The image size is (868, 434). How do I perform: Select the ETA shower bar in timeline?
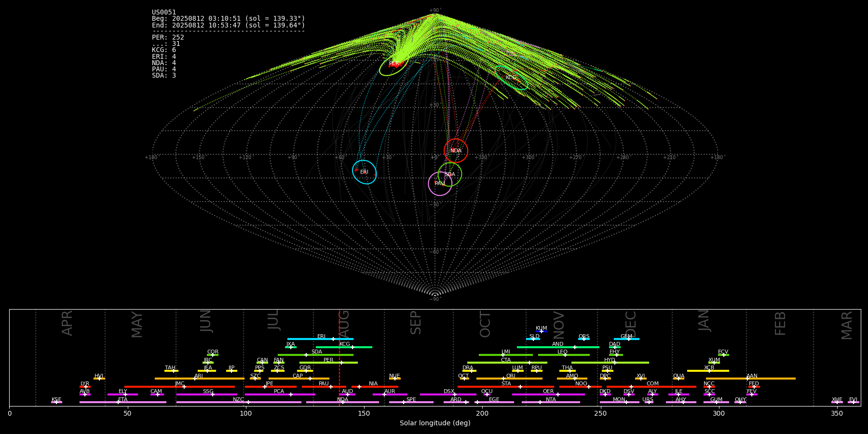[123, 402]
